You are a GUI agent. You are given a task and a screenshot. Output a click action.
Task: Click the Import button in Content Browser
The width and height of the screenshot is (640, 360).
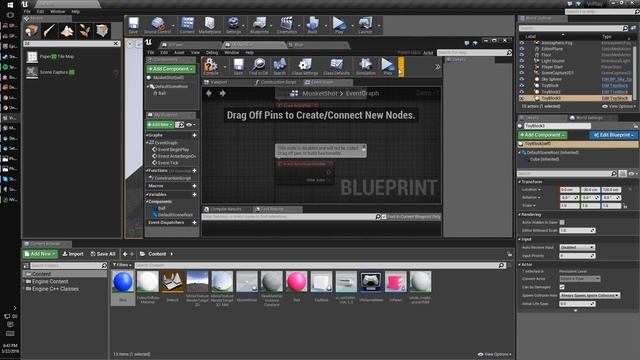click(73, 254)
